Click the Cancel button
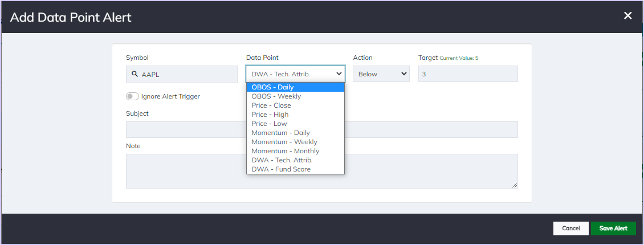Screen dimensions: 644x245 pos(571,228)
